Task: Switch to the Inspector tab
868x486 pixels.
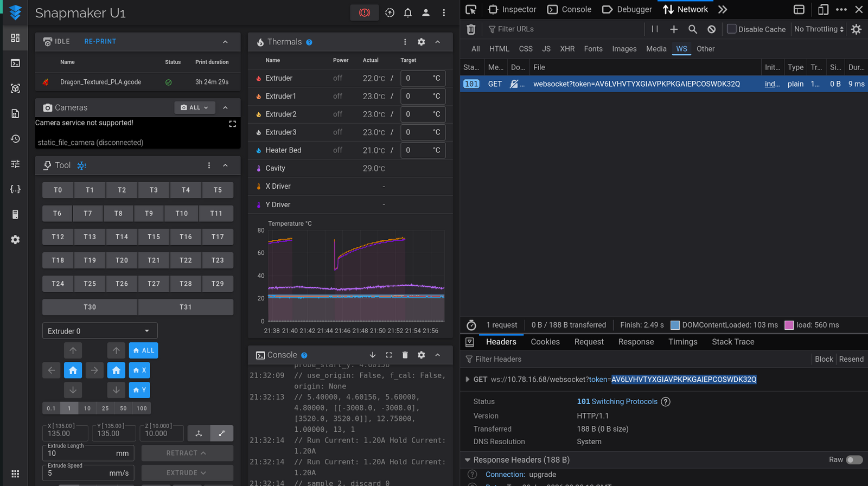Action: [x=512, y=9]
